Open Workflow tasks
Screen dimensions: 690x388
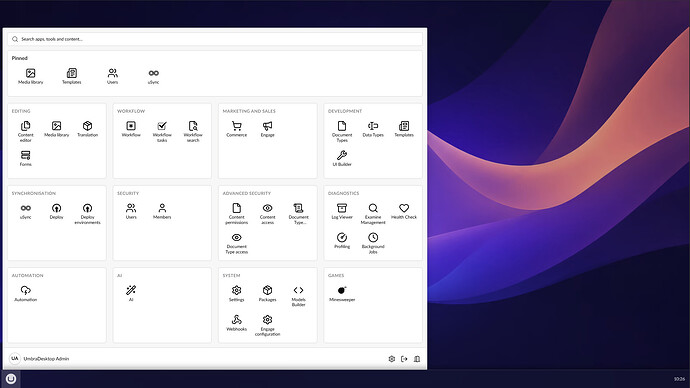tap(162, 132)
